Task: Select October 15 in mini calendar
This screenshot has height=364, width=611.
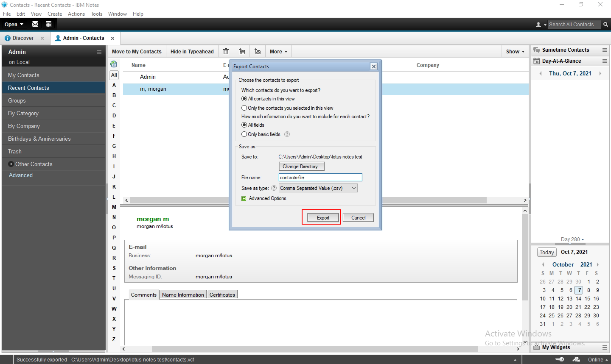Action: (587, 299)
